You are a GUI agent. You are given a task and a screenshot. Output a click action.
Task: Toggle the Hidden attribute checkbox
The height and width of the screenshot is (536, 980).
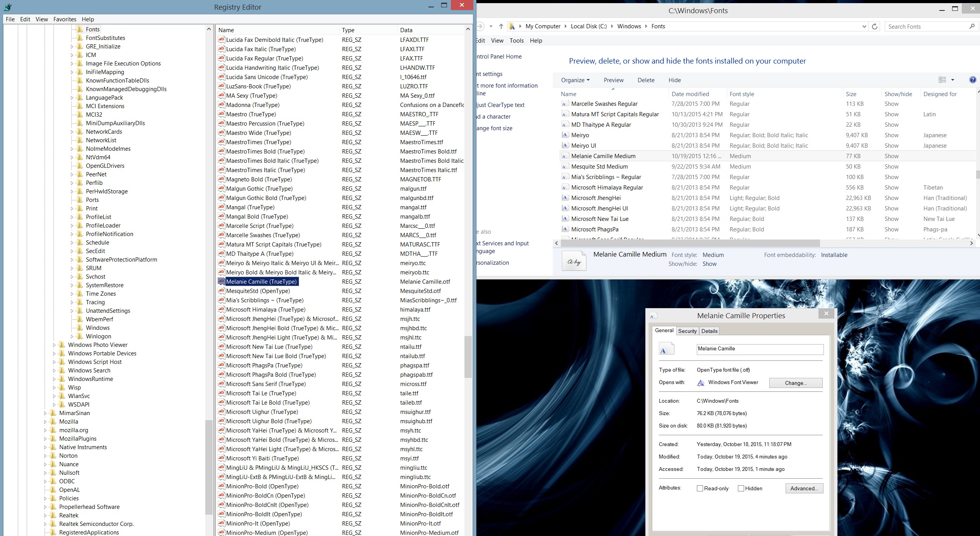pos(741,488)
